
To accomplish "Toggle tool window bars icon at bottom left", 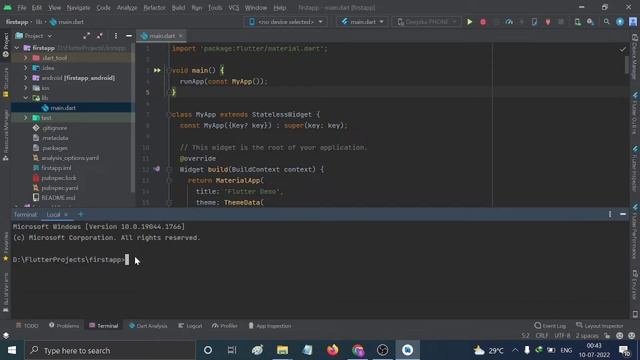I will point(6,336).
